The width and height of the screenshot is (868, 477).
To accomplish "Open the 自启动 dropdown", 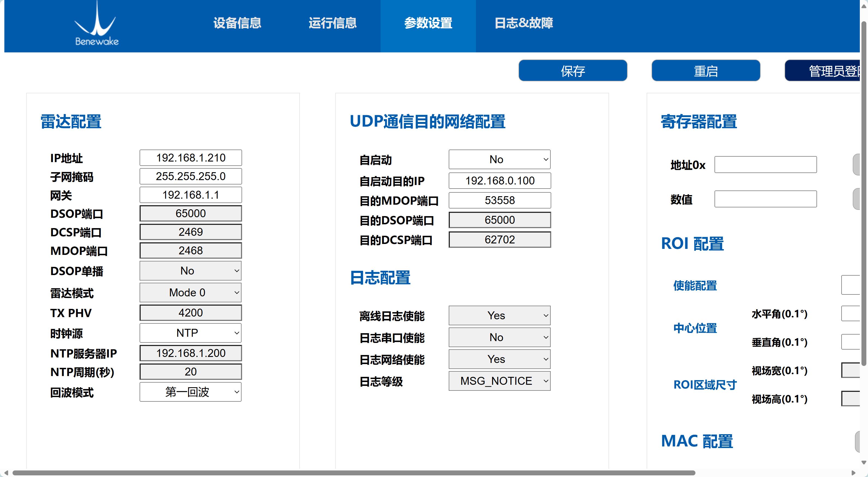I will [x=499, y=159].
